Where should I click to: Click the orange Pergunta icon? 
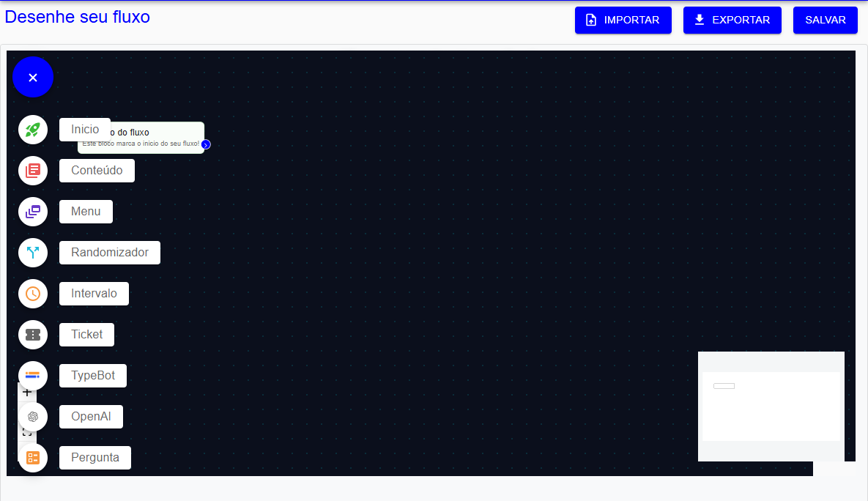click(x=33, y=458)
